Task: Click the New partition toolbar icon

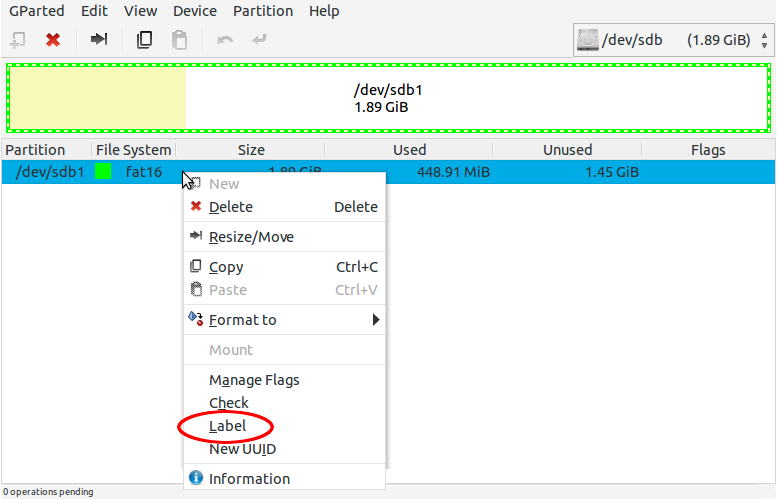Action: pos(18,40)
